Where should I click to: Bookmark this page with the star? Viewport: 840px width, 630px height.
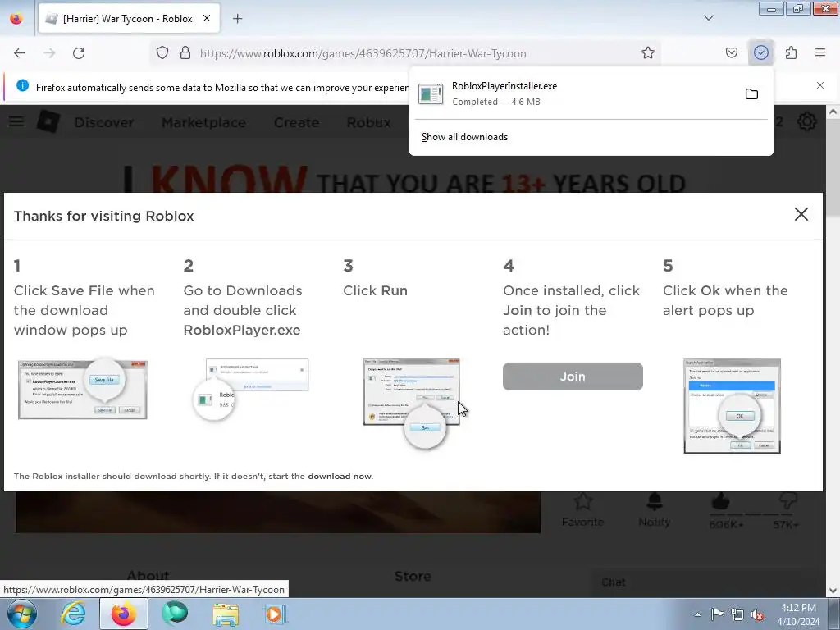[x=648, y=53]
